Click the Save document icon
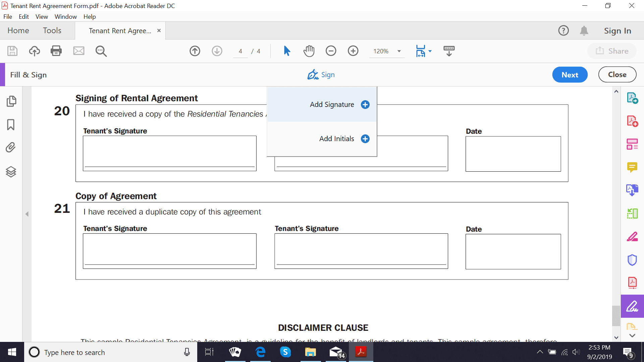 pos(11,51)
